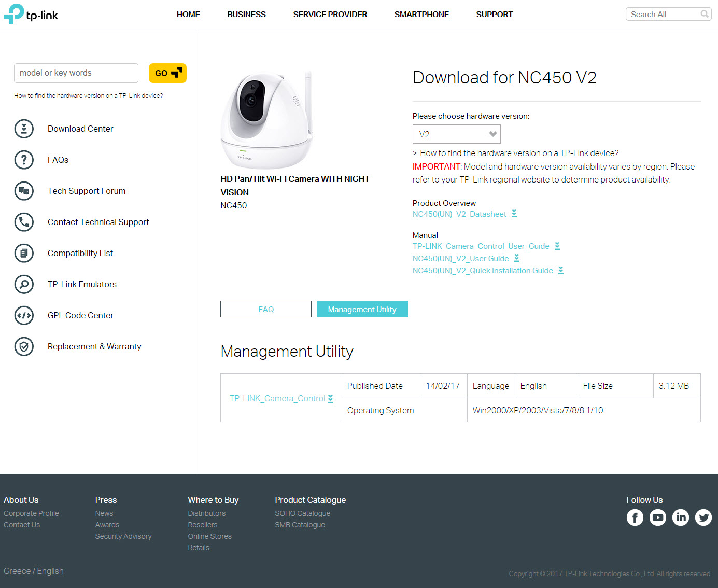Viewport: 718px width, 588px height.
Task: Open the YouTube follow icon
Action: tap(658, 517)
